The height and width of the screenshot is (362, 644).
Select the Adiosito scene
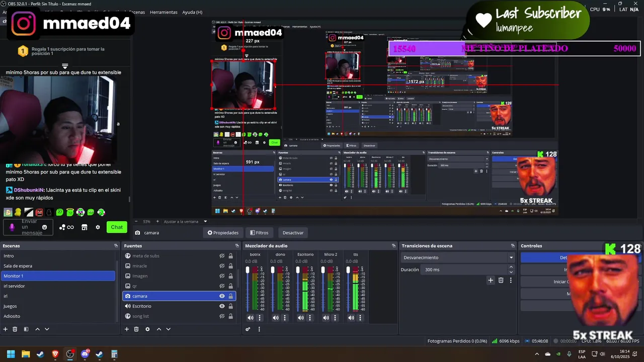(58, 316)
